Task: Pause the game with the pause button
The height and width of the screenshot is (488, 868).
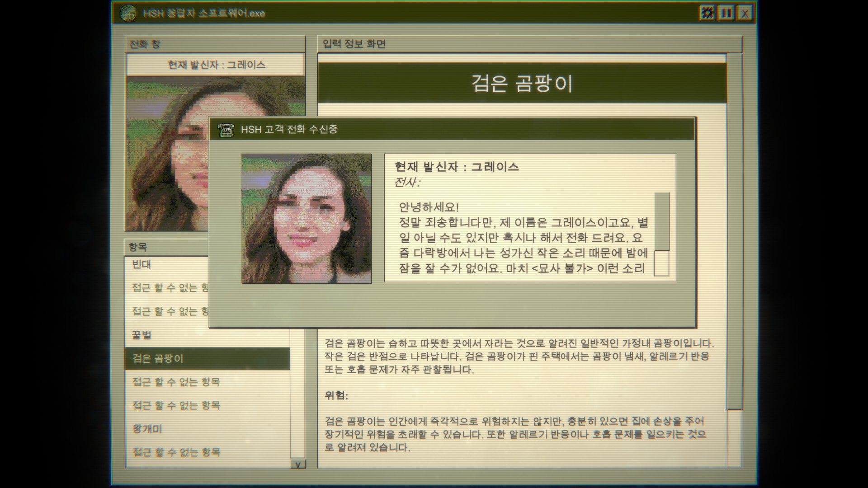Action: point(726,13)
